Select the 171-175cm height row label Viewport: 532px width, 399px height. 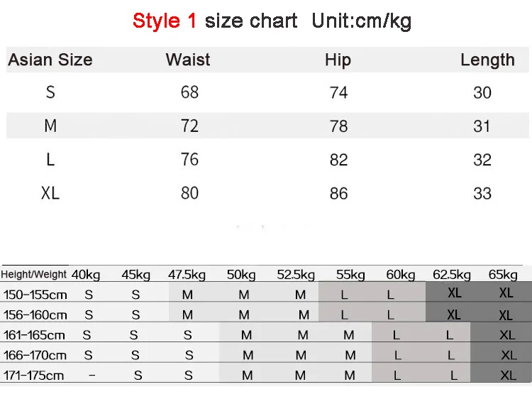point(33,376)
